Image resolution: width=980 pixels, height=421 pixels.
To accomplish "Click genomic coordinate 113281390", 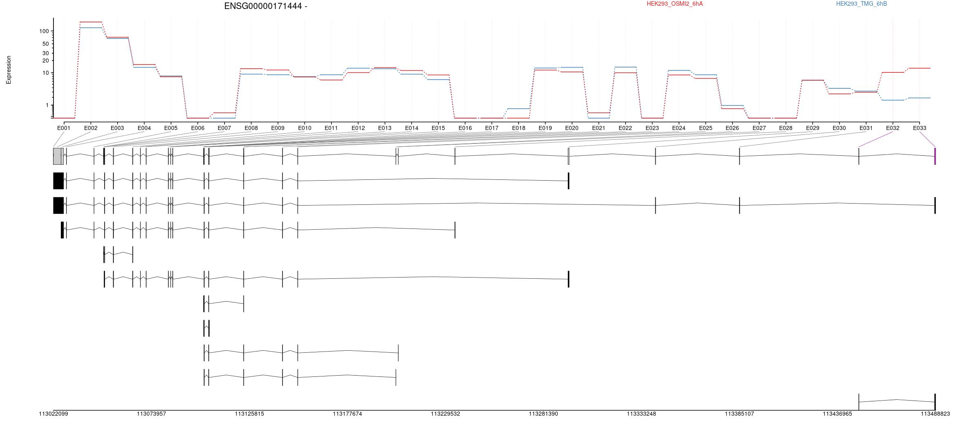I will point(543,414).
